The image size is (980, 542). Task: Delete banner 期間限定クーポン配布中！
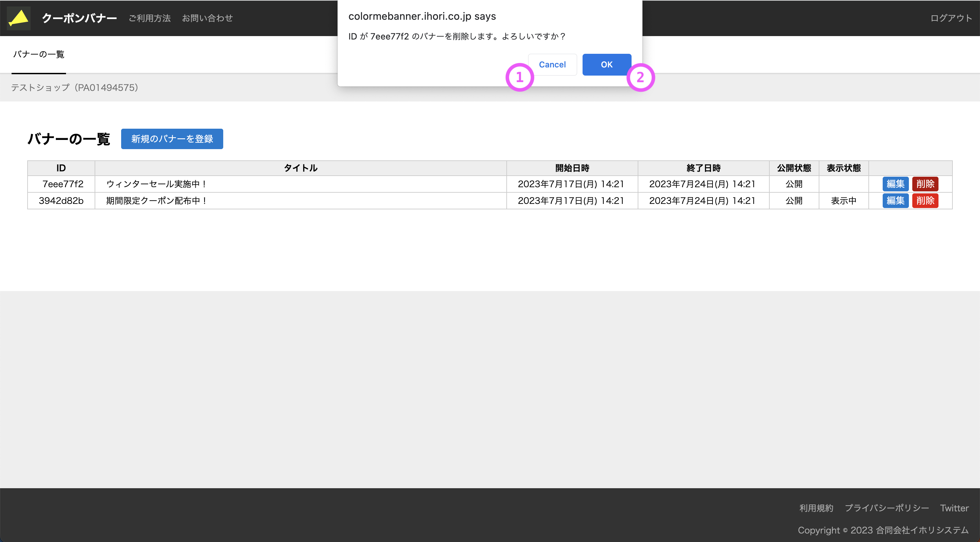coord(925,201)
